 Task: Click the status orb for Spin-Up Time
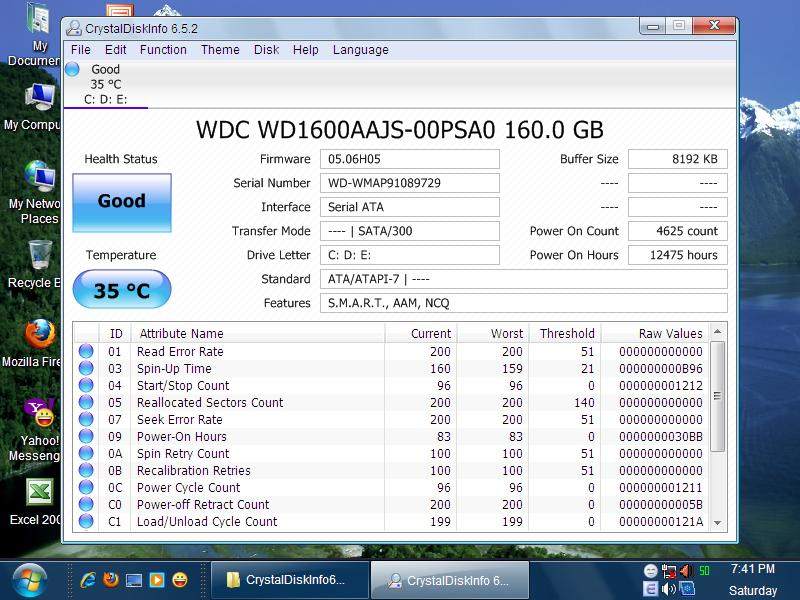pos(86,368)
